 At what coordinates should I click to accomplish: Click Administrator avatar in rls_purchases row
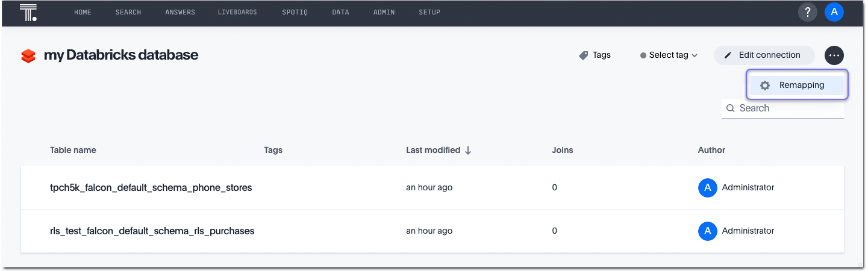pos(707,231)
